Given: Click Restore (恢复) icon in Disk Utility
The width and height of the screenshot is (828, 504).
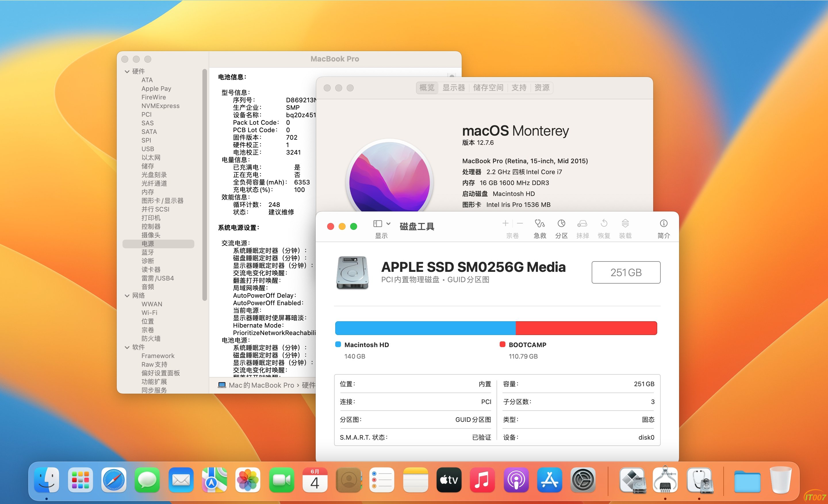Looking at the screenshot, I should click(x=604, y=224).
